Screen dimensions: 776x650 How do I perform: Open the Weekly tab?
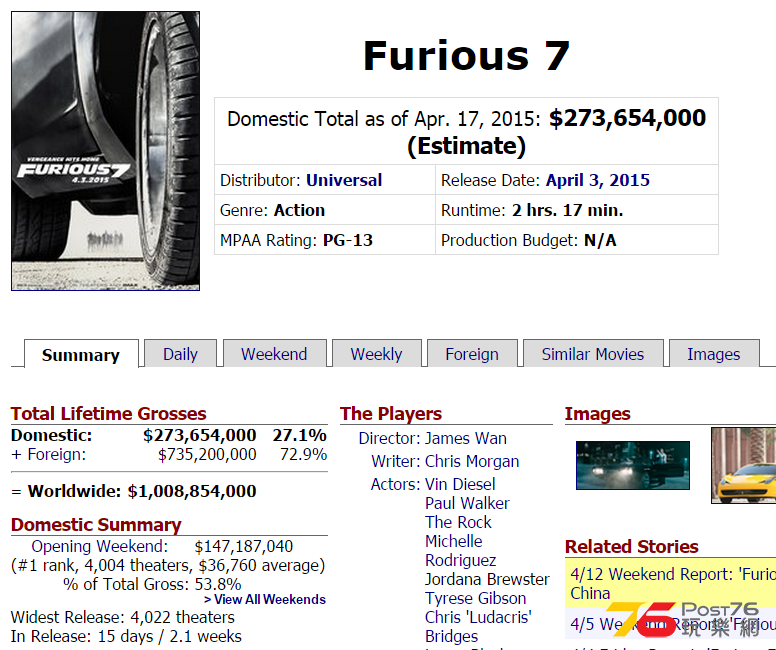click(x=376, y=354)
